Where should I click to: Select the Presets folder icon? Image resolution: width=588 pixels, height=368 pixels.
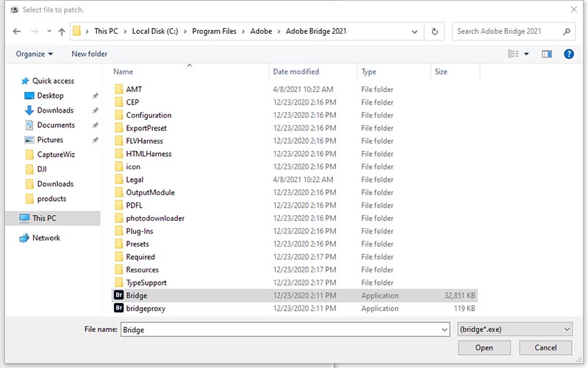[x=119, y=244]
